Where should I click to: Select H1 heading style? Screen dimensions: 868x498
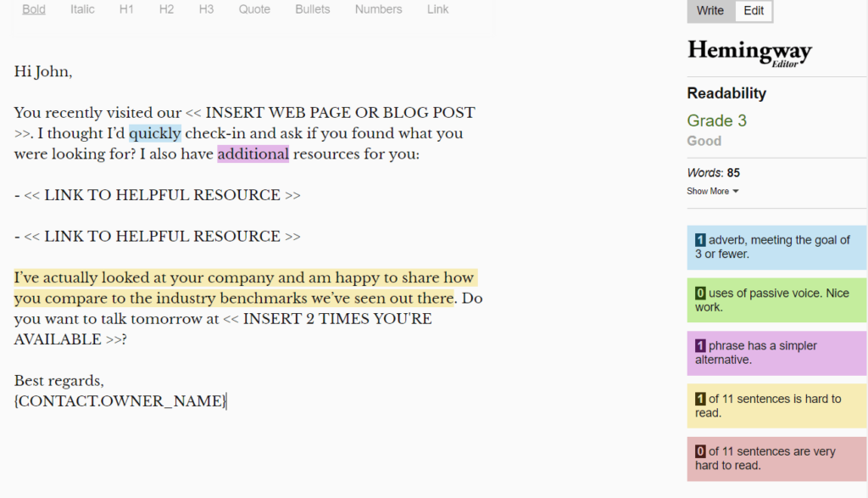[126, 9]
